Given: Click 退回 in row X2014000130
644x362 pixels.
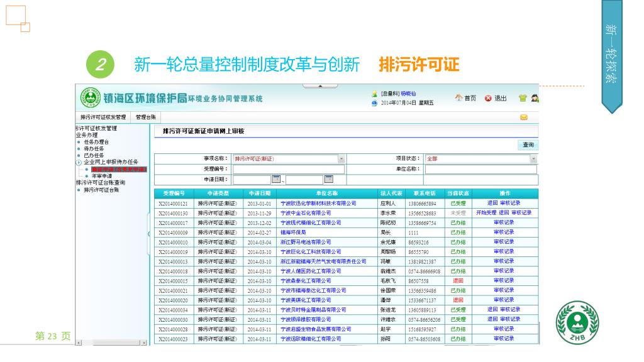Looking at the screenshot, I should click(x=504, y=212).
